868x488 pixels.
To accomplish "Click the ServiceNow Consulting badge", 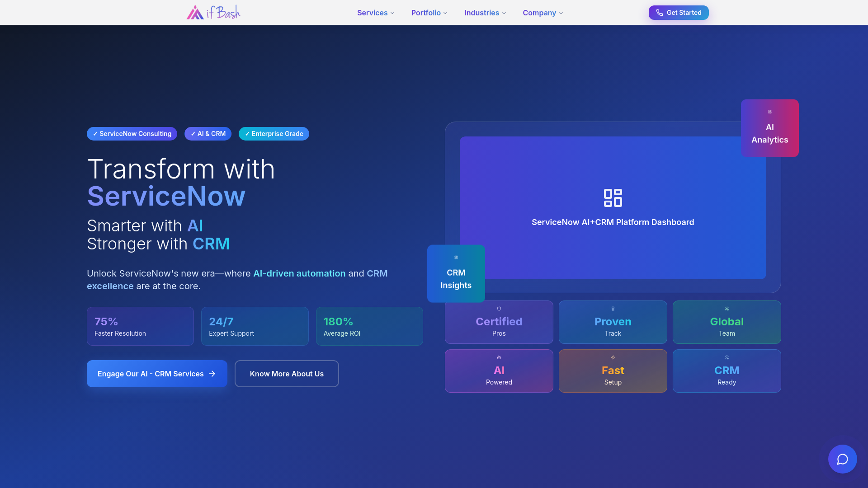I will (132, 134).
